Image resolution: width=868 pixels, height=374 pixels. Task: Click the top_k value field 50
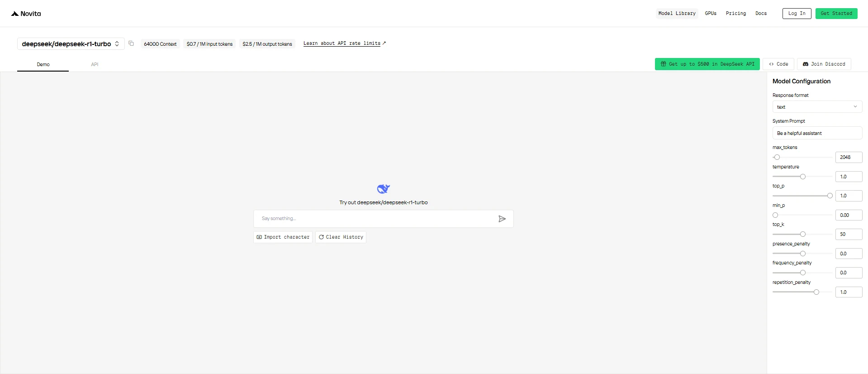coord(849,234)
